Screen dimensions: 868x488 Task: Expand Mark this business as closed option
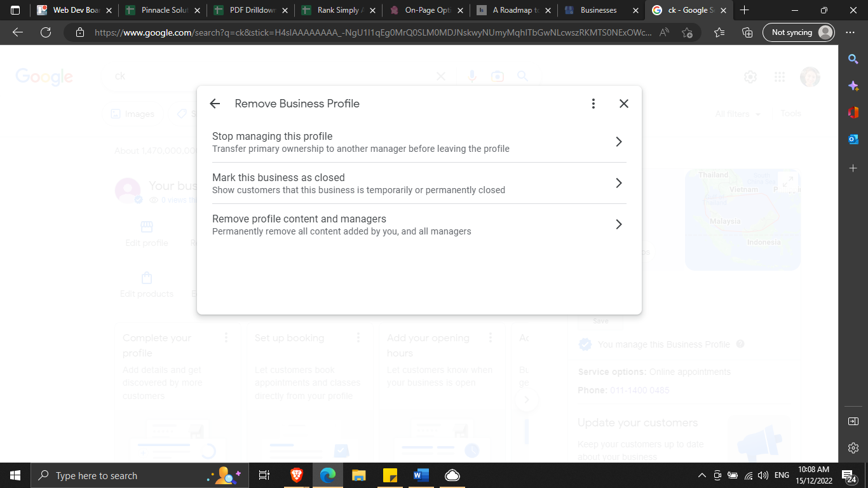point(618,183)
